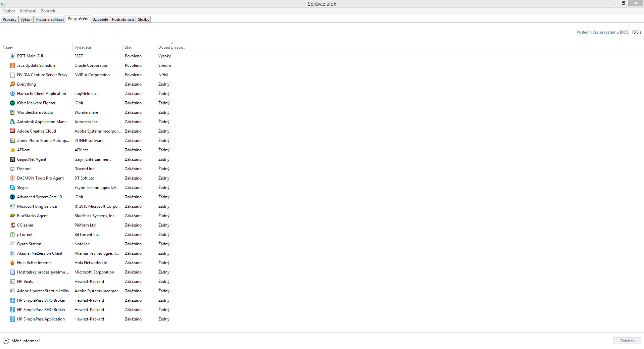The image size is (644, 349).
Task: Click the BIOS time value 10.3 s
Action: click(636, 32)
